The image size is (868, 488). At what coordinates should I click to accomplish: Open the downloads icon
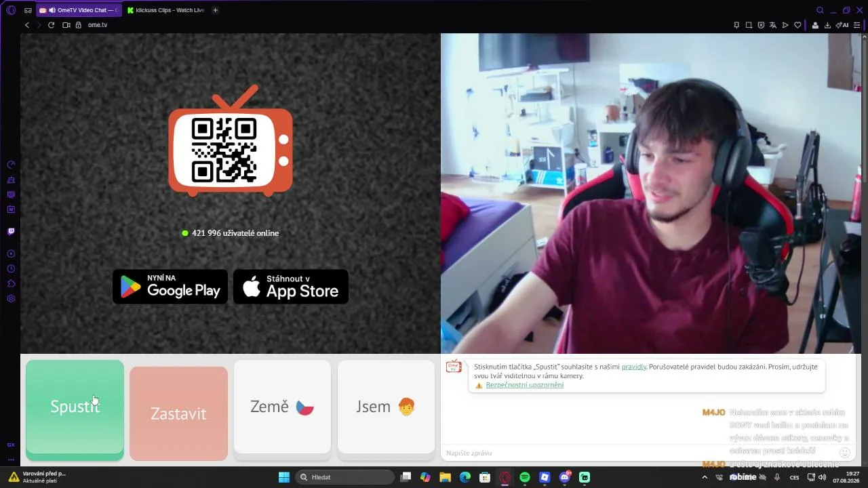[827, 25]
